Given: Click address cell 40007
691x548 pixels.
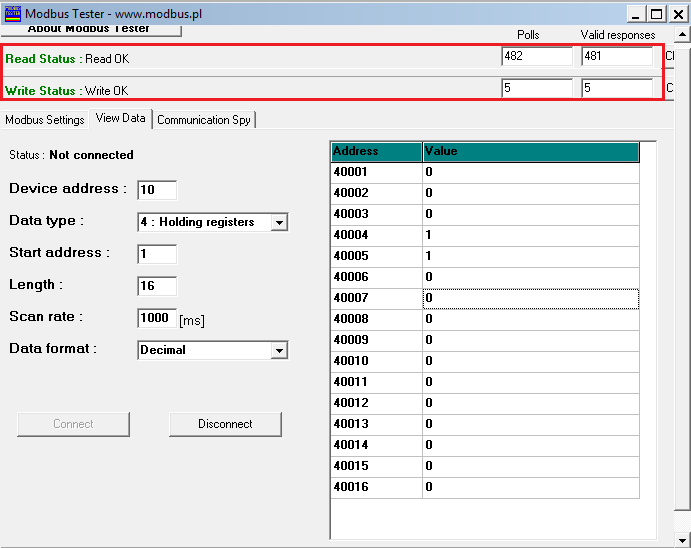Looking at the screenshot, I should tap(376, 298).
